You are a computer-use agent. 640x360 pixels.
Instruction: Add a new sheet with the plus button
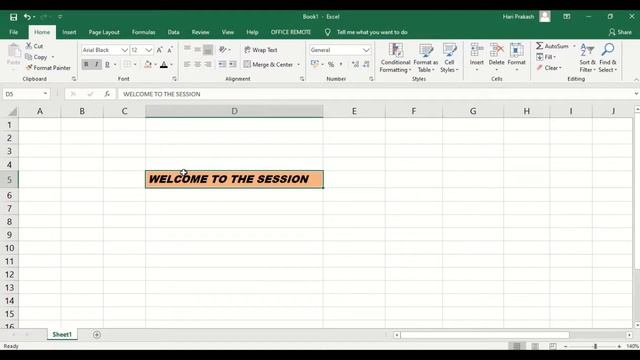(97, 335)
